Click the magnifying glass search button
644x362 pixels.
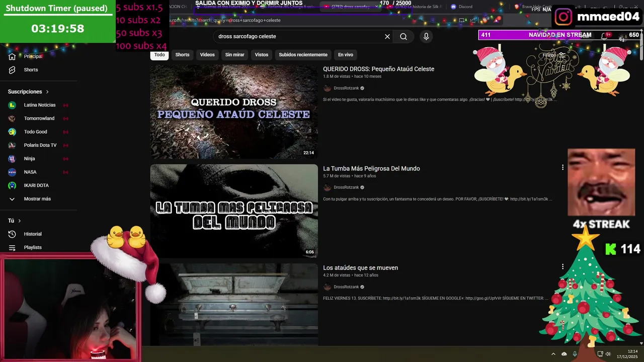pyautogui.click(x=404, y=37)
